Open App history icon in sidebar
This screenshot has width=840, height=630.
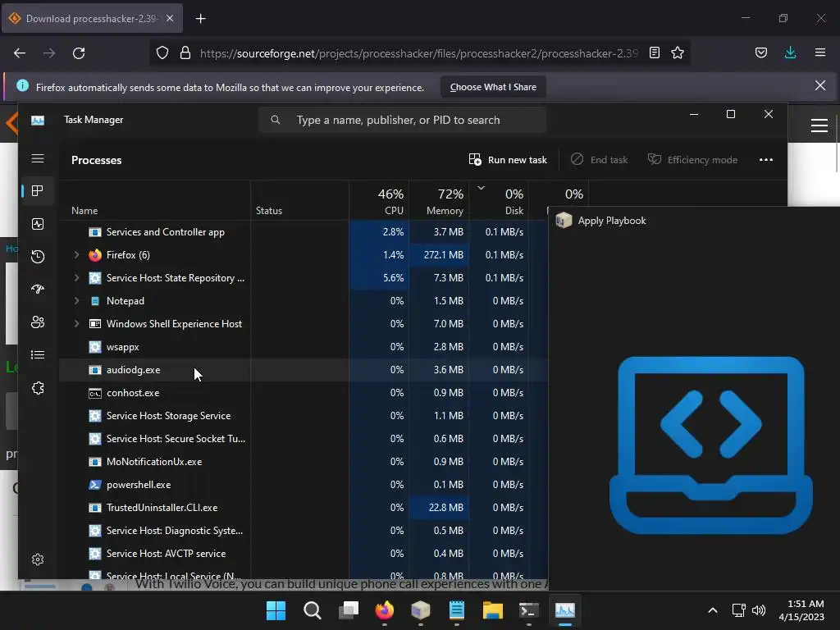click(38, 257)
